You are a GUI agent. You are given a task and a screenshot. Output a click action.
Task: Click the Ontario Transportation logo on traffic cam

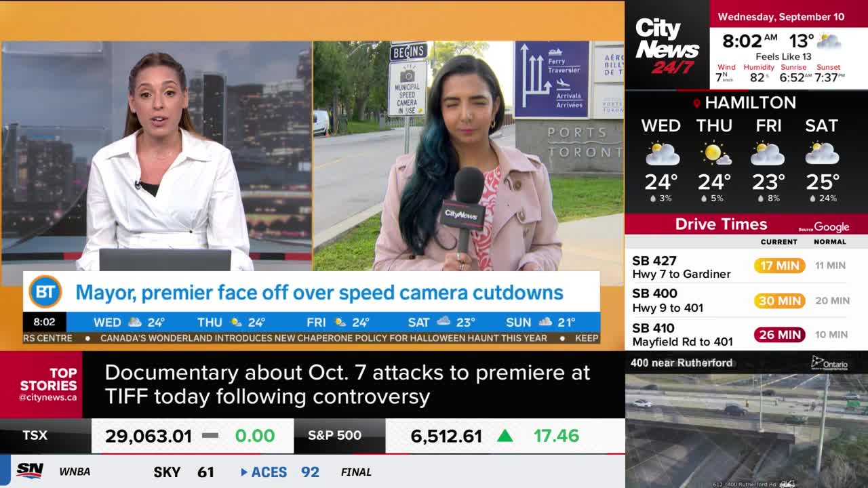pos(829,363)
